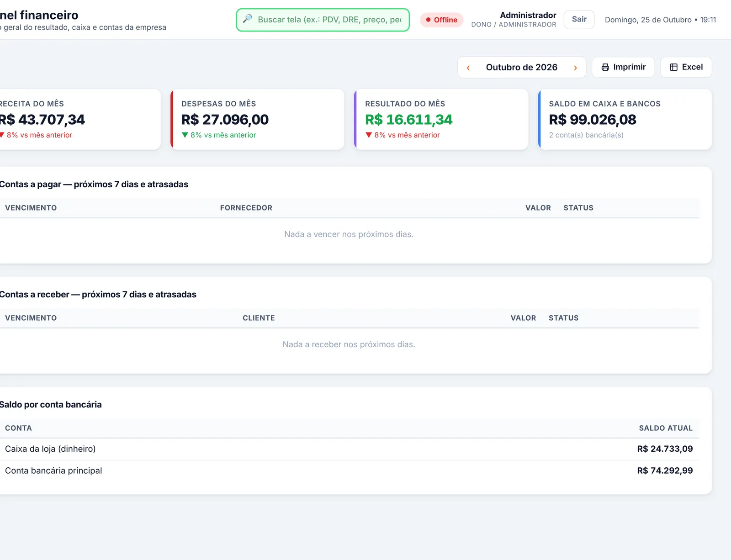The image size is (731, 560).
Task: Select the Conta bancária principal row
Action: point(349,471)
